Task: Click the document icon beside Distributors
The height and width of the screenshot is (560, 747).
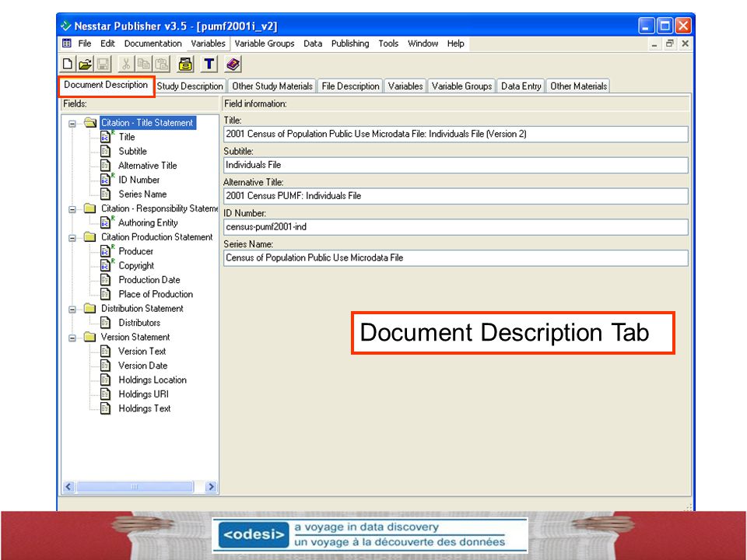Action: 106,322
